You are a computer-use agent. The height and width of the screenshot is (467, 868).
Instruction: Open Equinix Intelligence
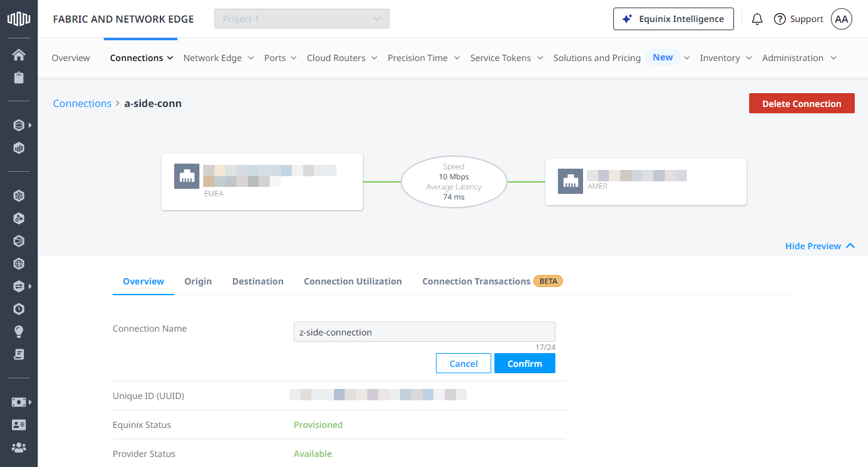(673, 19)
